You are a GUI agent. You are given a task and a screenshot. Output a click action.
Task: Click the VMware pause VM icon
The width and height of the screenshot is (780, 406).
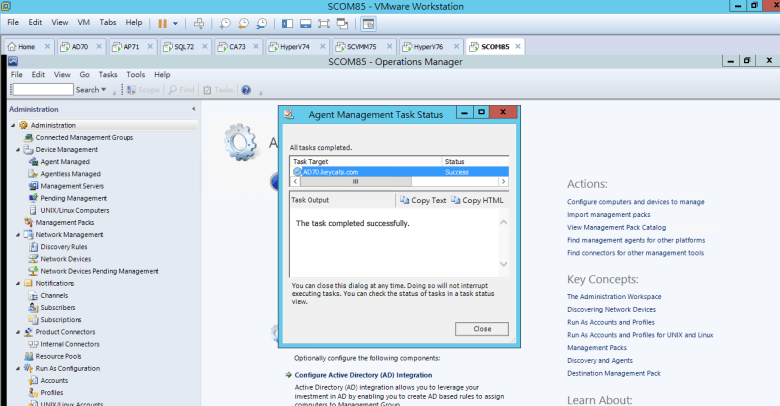pos(164,22)
